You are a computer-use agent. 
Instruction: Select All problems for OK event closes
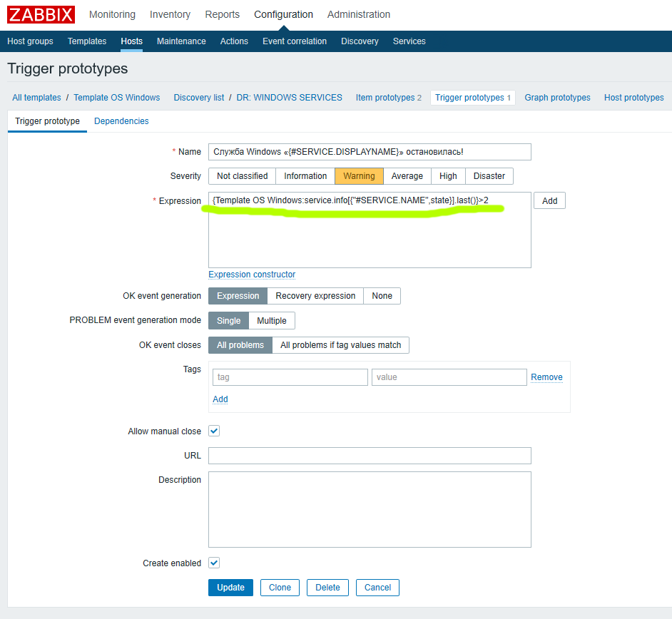pos(240,345)
